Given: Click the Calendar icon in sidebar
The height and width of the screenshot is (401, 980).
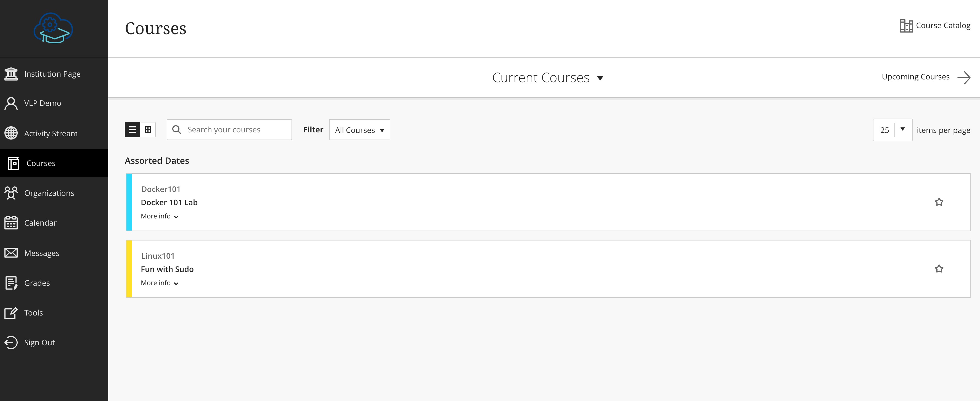Looking at the screenshot, I should pyautogui.click(x=11, y=223).
